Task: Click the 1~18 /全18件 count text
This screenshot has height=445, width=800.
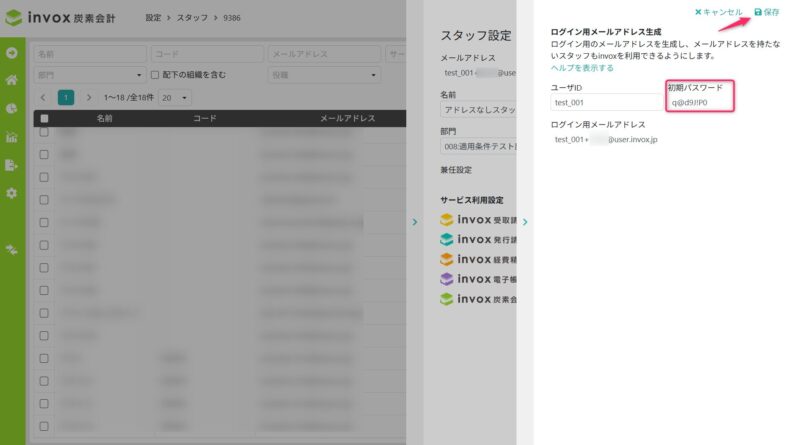Action: coord(129,97)
